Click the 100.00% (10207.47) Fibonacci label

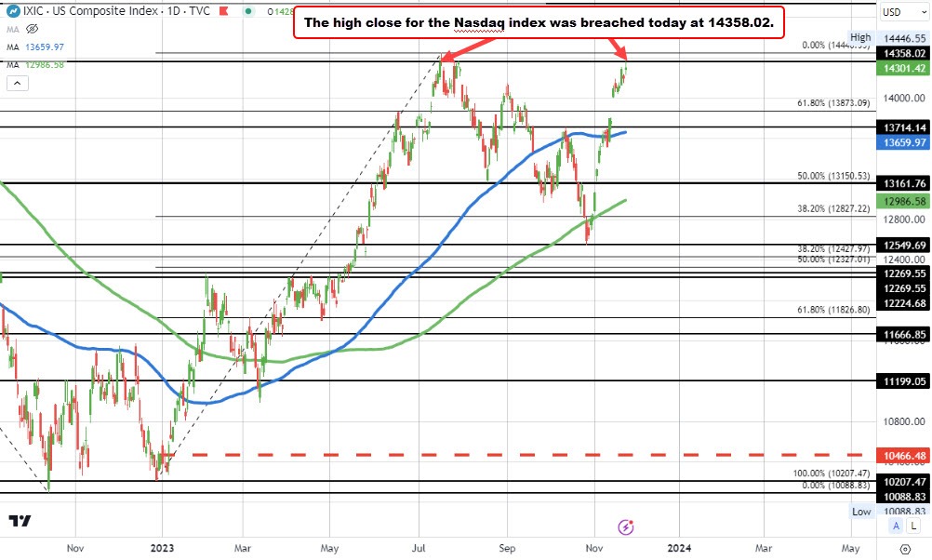coord(832,473)
